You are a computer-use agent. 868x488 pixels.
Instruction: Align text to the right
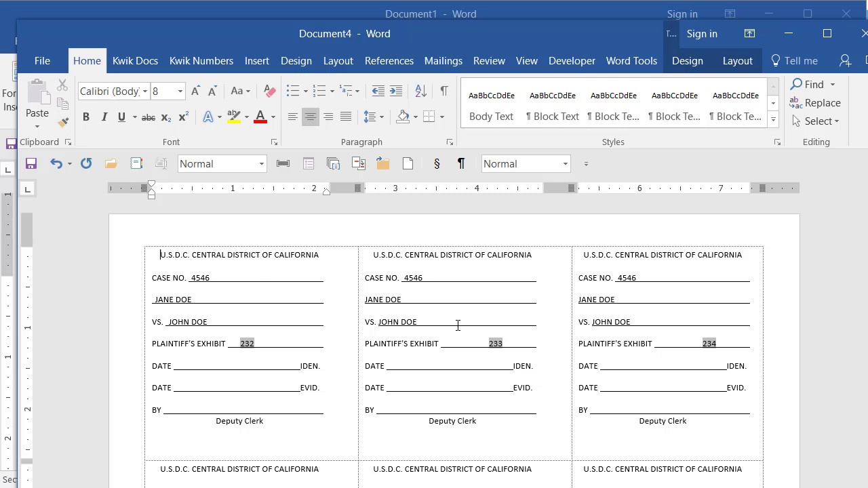click(x=328, y=117)
